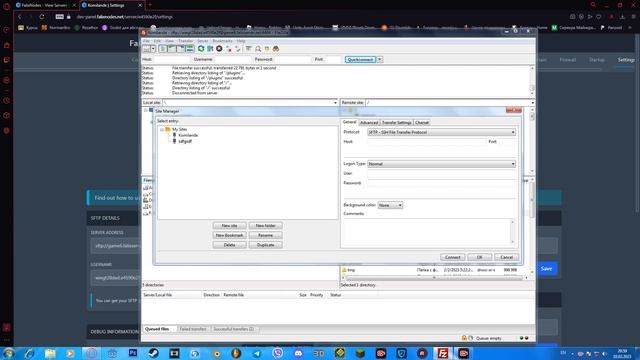Toggle processing of transfer queue icon
The height and width of the screenshot is (360, 640).
point(210,49)
